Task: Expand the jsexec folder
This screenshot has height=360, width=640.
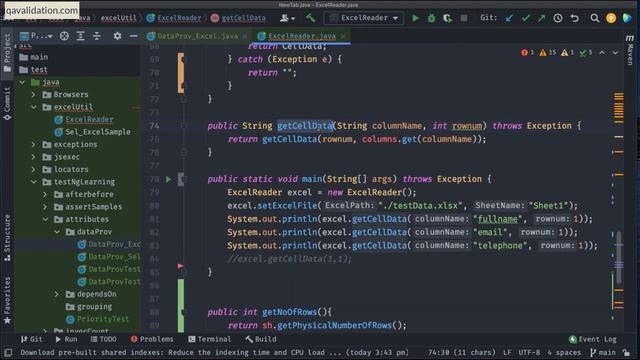Action: [33, 157]
